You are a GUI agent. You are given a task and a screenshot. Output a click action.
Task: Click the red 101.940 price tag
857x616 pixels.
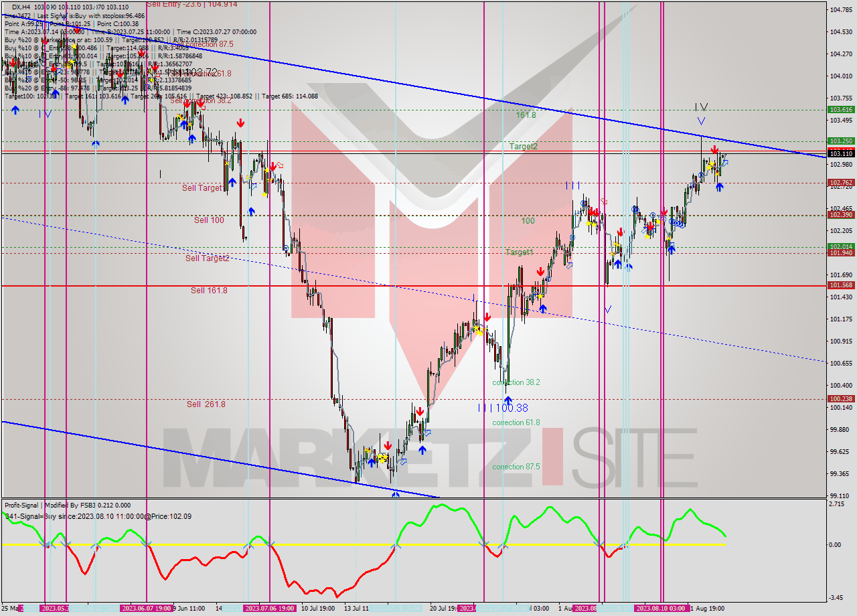(841, 252)
